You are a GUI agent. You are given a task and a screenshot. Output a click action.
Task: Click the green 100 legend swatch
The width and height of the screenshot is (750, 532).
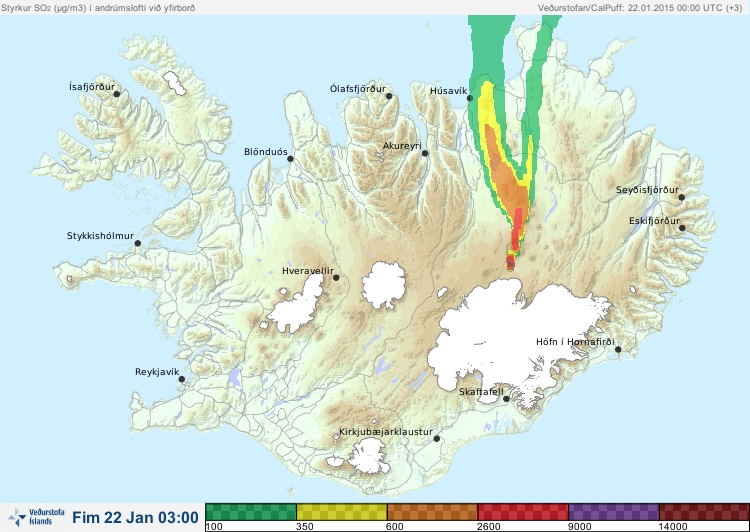coord(251,512)
